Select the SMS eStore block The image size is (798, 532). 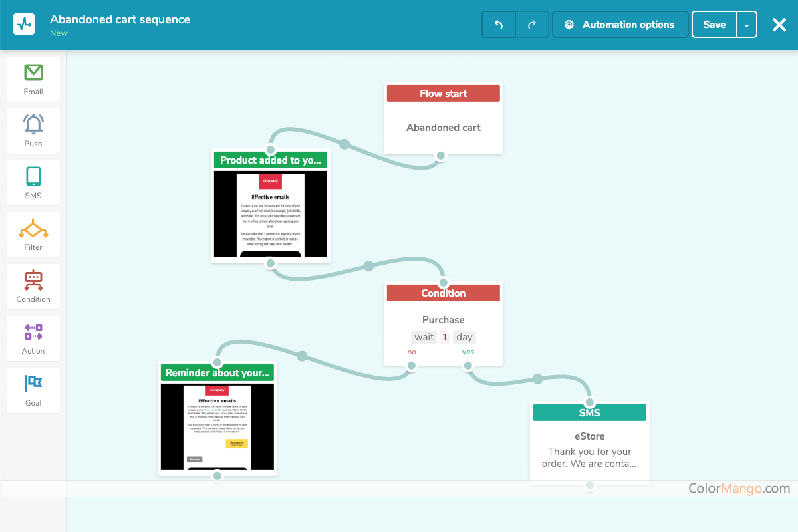click(589, 442)
